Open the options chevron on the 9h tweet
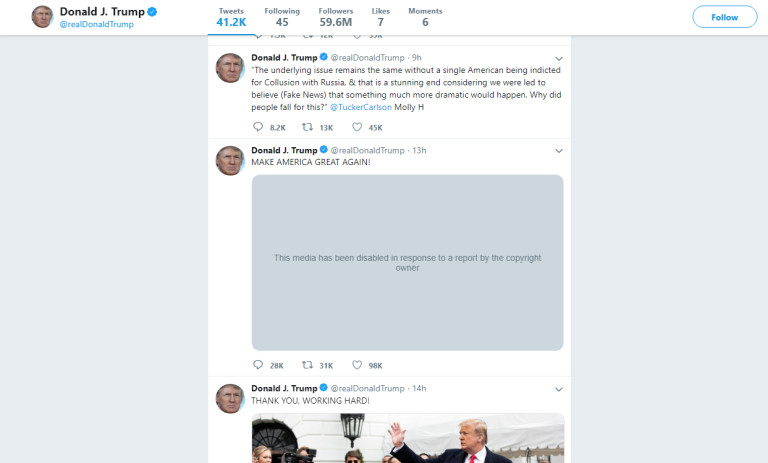 (558, 59)
